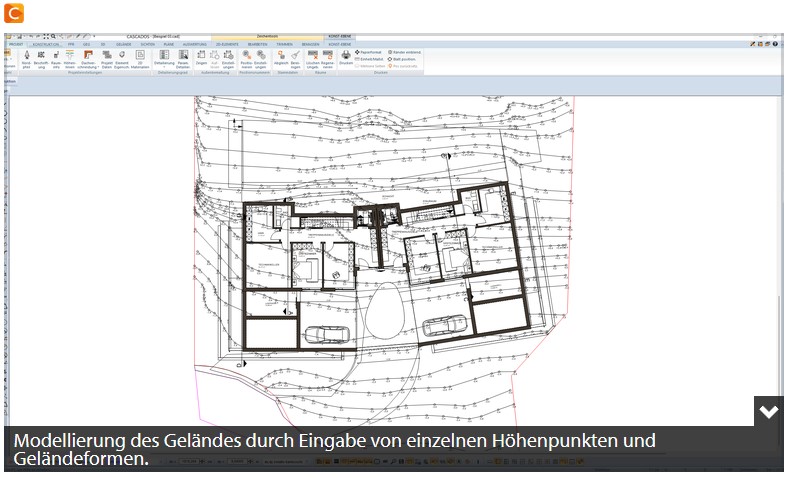Image resolution: width=787 pixels, height=478 pixels.
Task: Toggle the Blatt position option
Action: tap(402, 59)
